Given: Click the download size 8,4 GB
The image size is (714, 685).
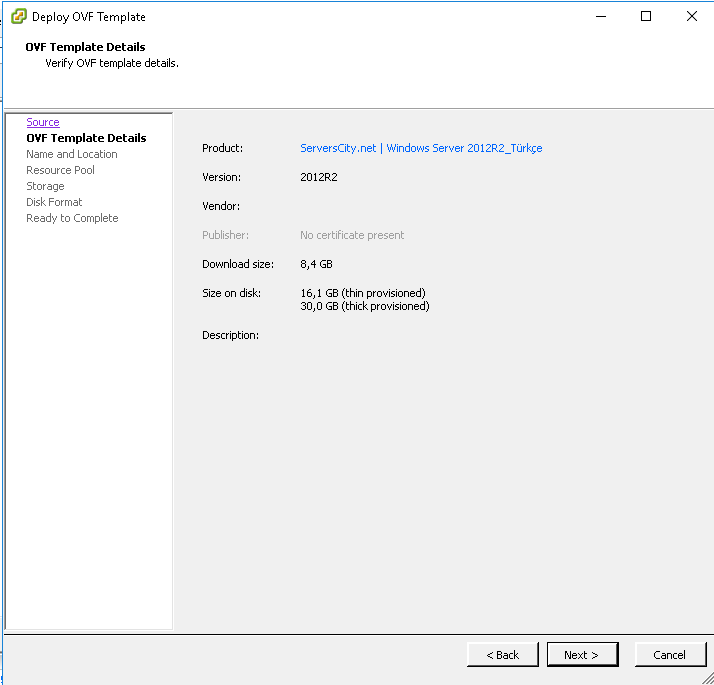Looking at the screenshot, I should pyautogui.click(x=316, y=264).
